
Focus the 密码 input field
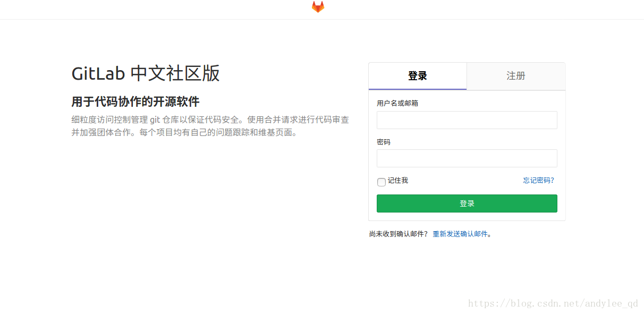[467, 158]
